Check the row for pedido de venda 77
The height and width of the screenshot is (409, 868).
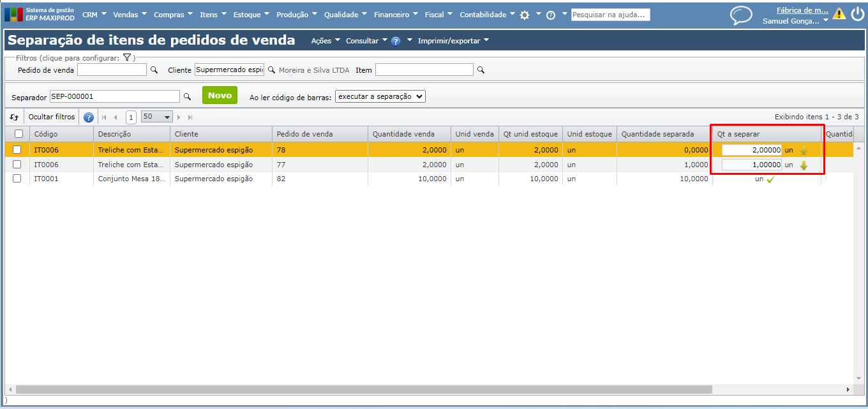click(x=17, y=165)
